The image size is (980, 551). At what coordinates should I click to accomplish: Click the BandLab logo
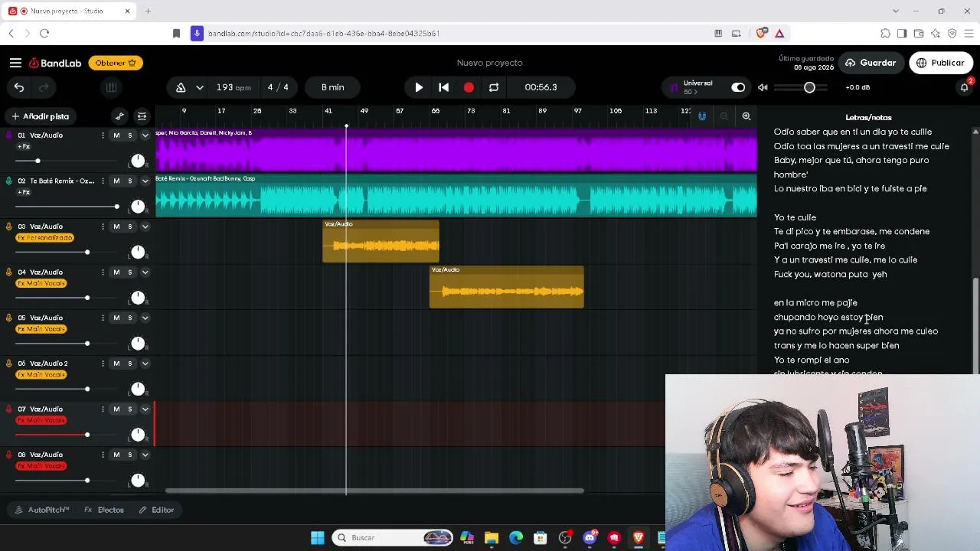[x=55, y=63]
